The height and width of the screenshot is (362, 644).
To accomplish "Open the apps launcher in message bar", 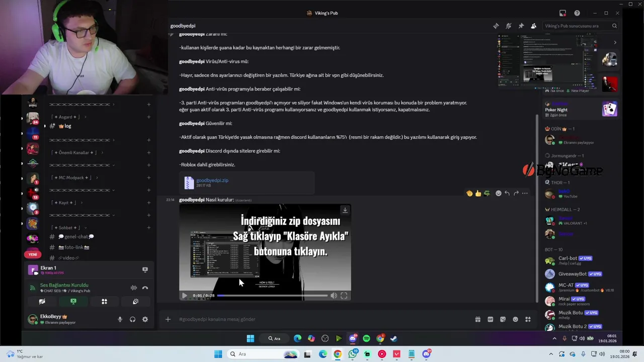I will [x=528, y=319].
